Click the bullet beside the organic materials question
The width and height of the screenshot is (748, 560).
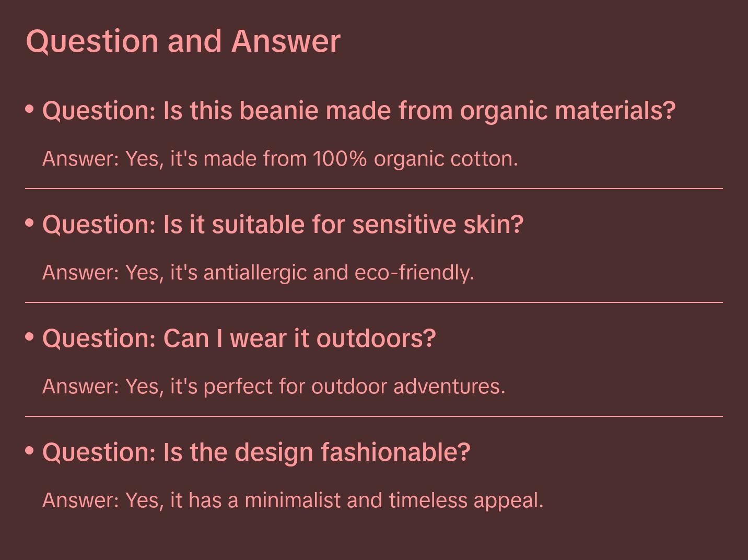pos(30,109)
